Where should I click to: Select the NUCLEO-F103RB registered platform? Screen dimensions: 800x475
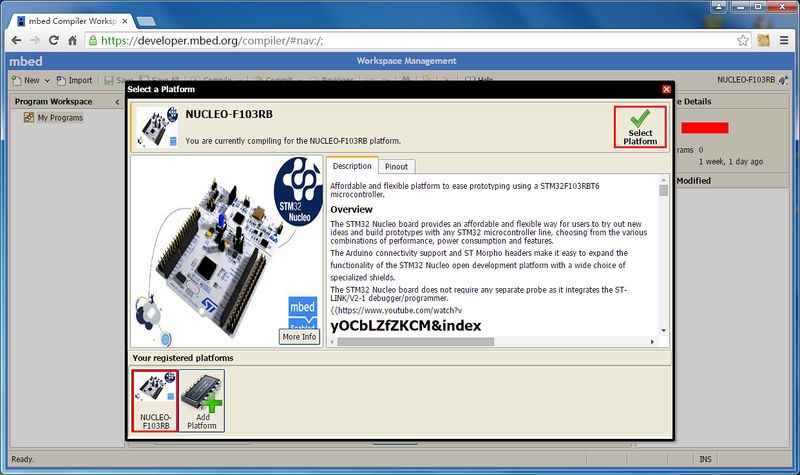point(155,401)
